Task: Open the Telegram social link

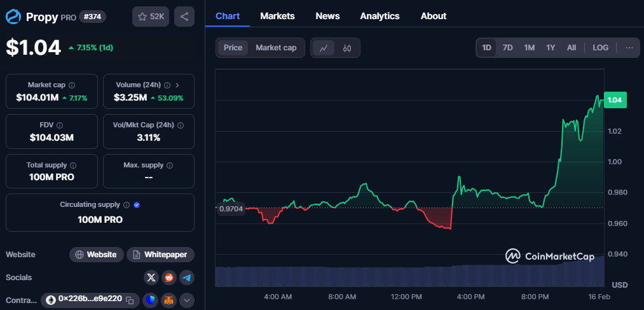Action: (186, 278)
